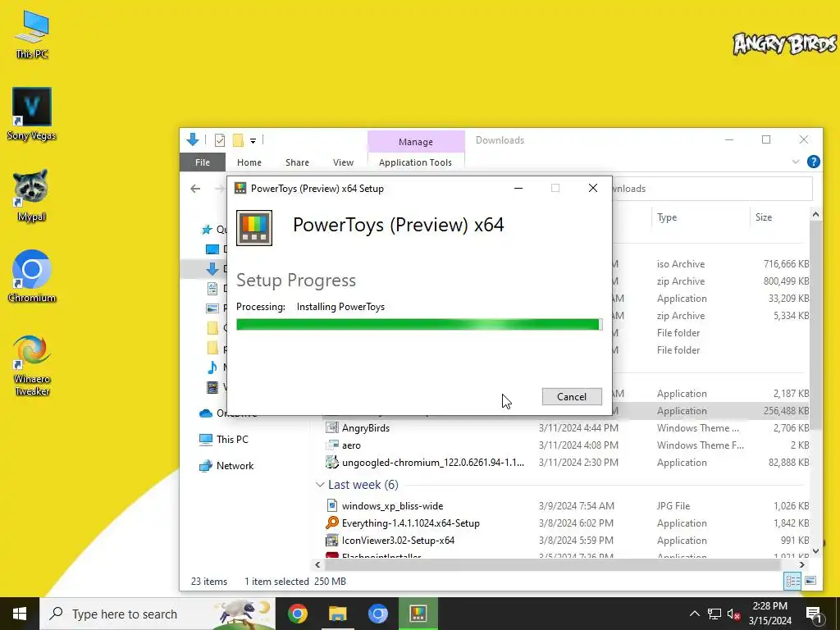Select windows_xp_bliss-wide image file
Screen dimensions: 840x630
point(384,505)
